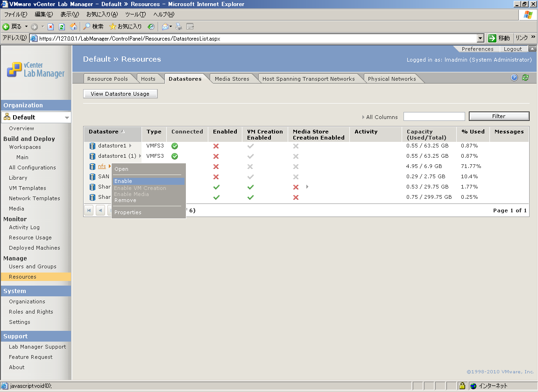The image size is (538, 392).
Task: Click the Default organization icon
Action: (x=7, y=117)
